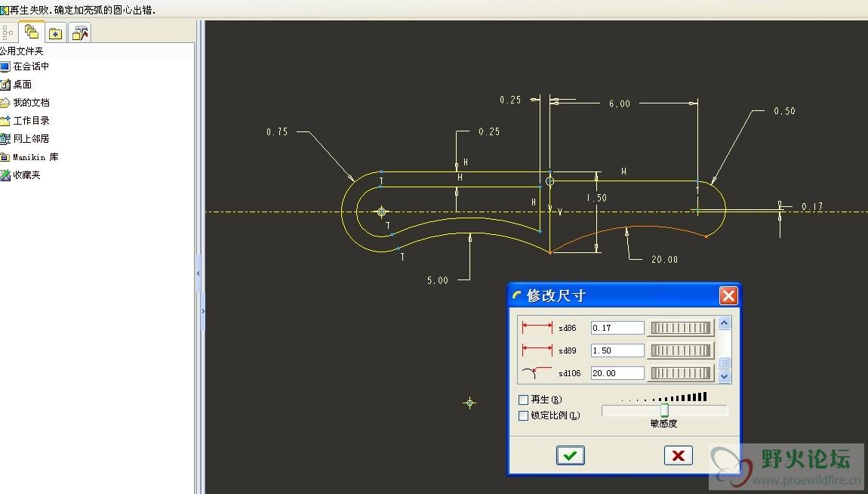Click the sd86 linear dimension icon

(x=537, y=327)
